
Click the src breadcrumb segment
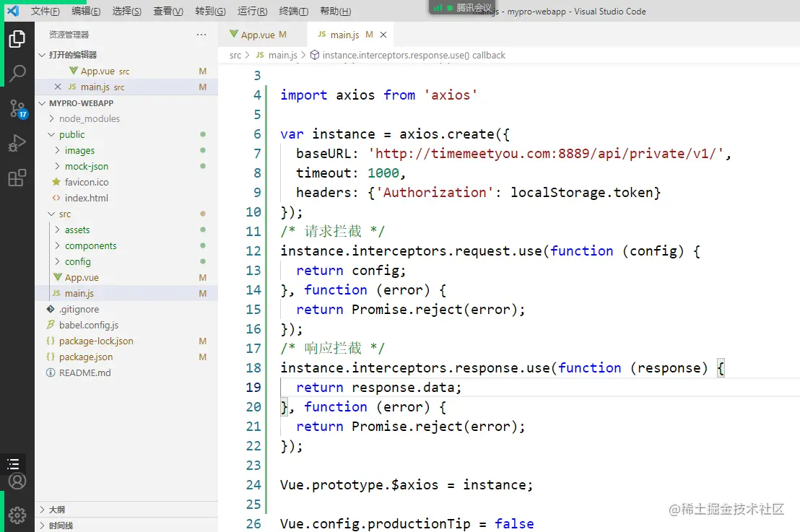[x=235, y=55]
